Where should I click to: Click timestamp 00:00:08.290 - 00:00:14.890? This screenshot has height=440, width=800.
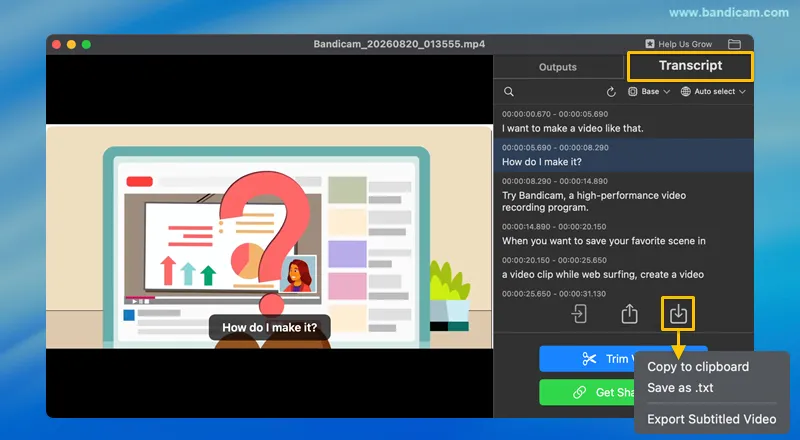point(555,181)
